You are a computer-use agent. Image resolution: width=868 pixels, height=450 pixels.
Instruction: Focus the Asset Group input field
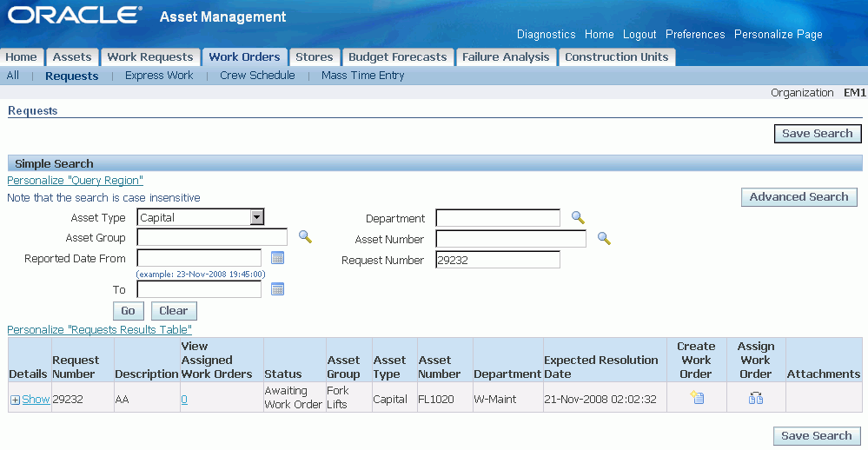(212, 237)
